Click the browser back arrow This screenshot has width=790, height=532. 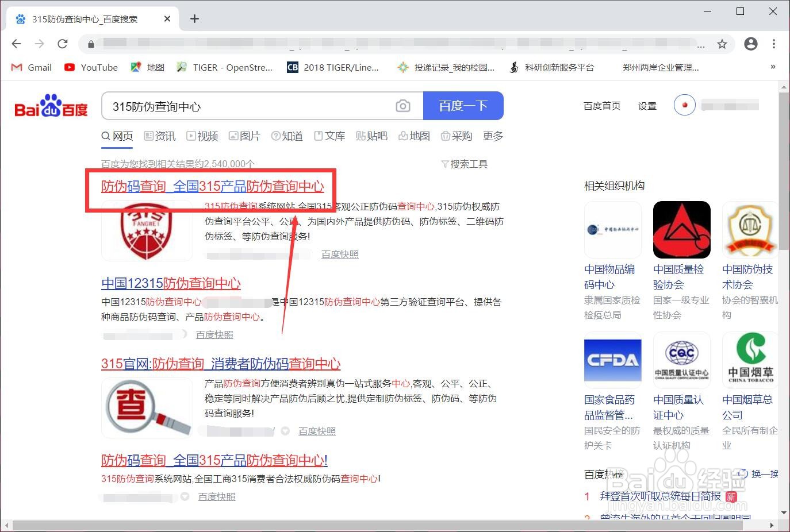coord(16,44)
